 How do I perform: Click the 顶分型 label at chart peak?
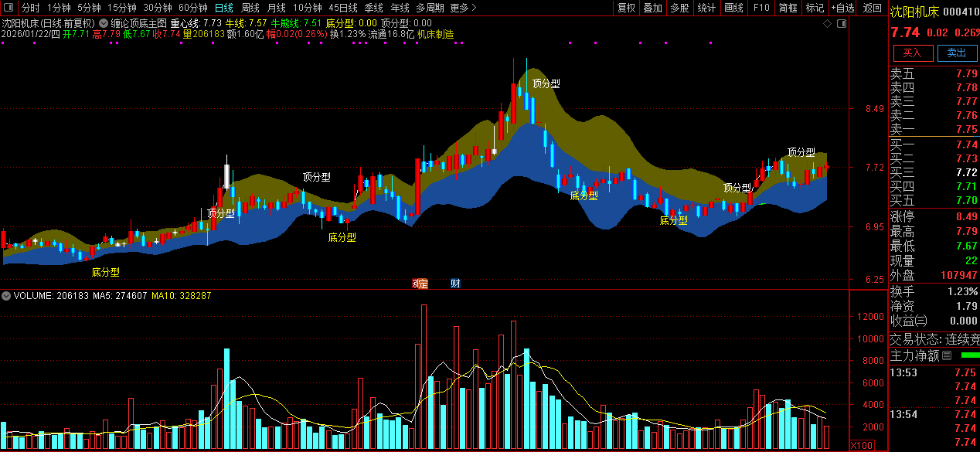click(546, 83)
